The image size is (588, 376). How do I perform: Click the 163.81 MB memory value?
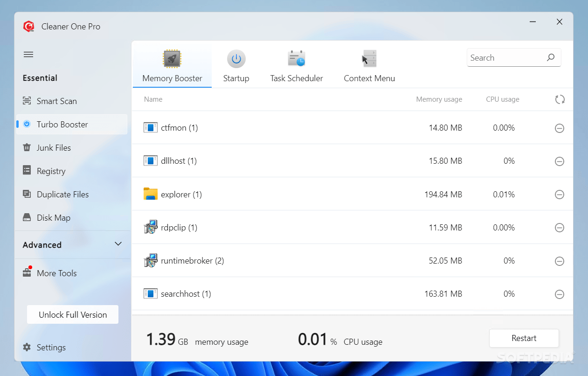click(x=443, y=294)
